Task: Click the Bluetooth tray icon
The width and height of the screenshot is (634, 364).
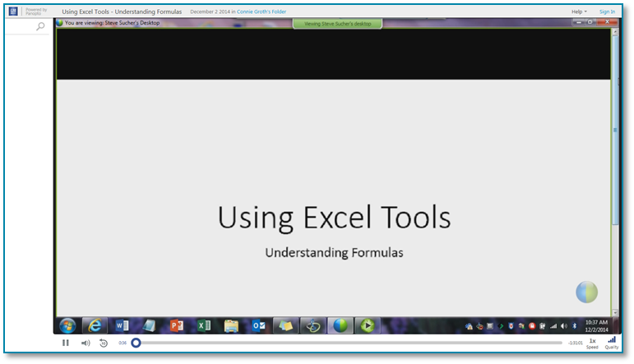Action: 575,326
